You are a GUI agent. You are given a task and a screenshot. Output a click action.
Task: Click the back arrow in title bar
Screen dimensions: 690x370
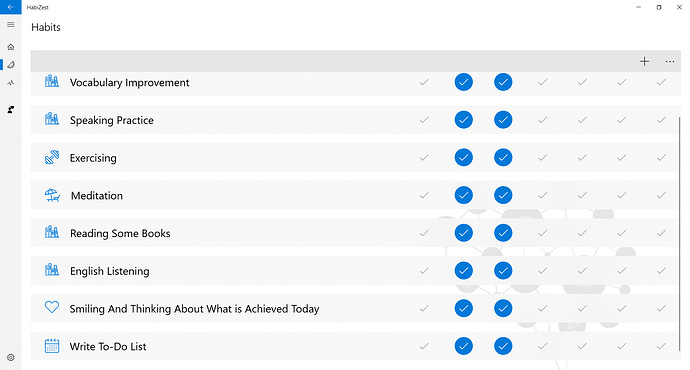[11, 7]
